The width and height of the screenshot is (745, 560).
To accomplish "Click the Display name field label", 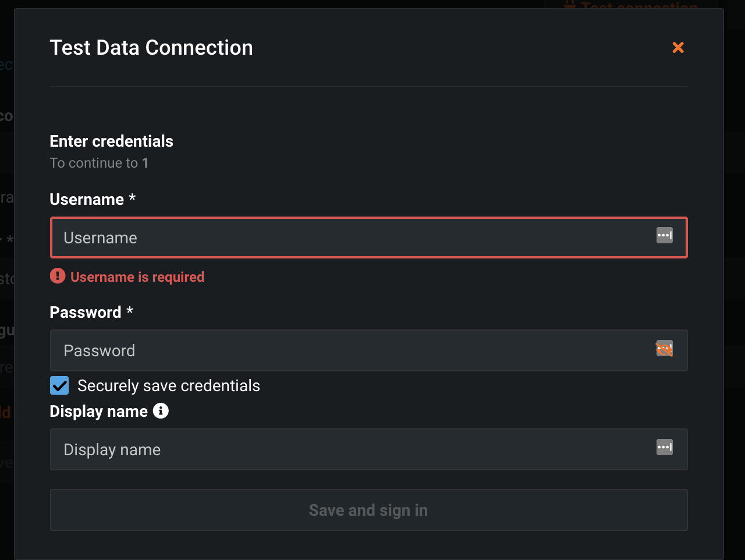I will click(x=98, y=412).
